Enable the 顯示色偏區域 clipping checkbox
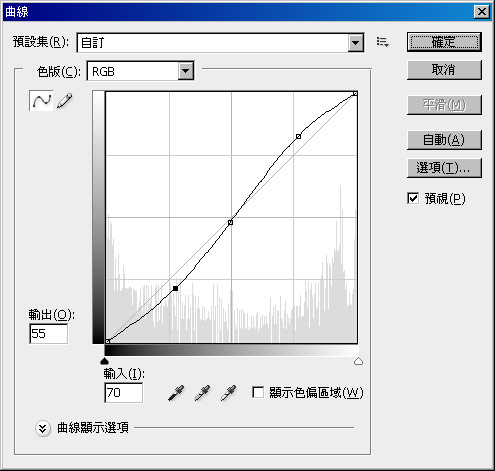Image resolution: width=495 pixels, height=471 pixels. point(258,392)
